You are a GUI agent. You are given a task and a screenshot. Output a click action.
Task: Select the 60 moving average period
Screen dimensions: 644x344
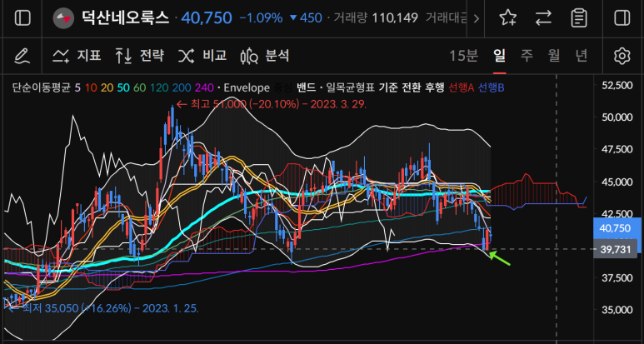(x=139, y=87)
